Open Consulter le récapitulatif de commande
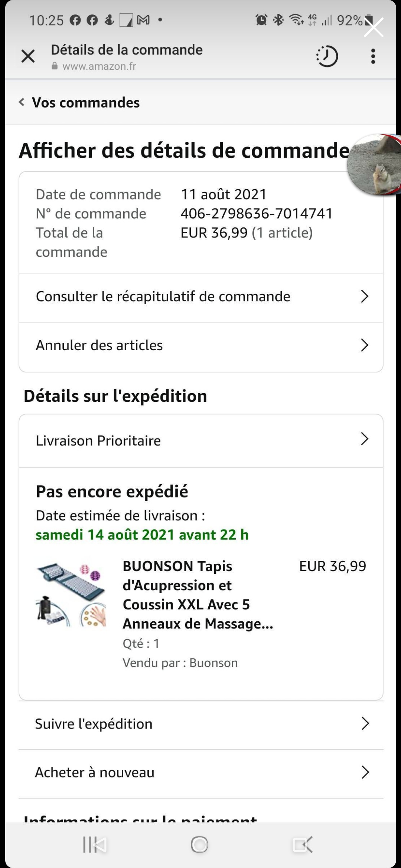 click(200, 297)
